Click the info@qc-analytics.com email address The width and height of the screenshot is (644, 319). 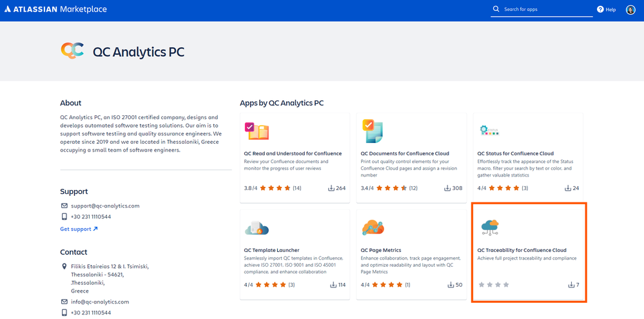[x=100, y=302]
